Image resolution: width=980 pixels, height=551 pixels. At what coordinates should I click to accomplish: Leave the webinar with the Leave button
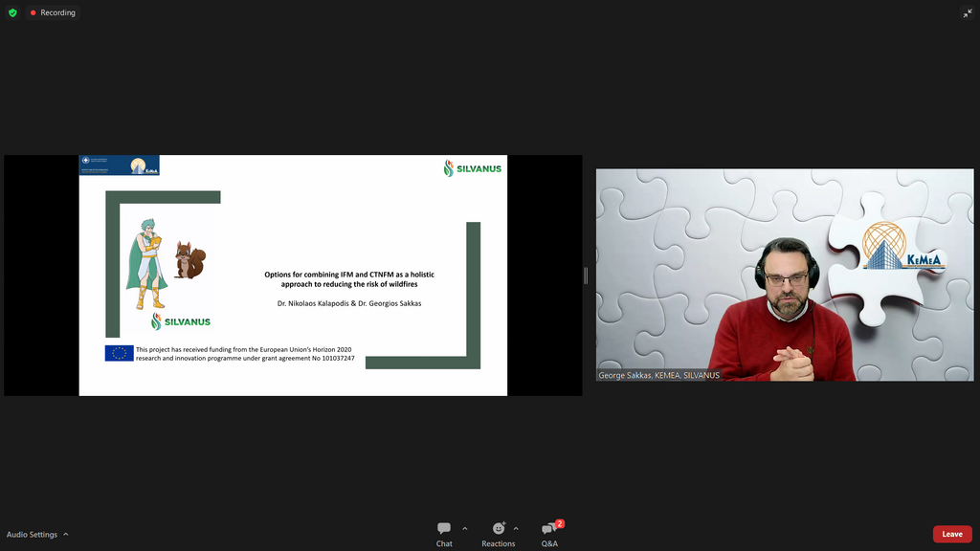pyautogui.click(x=951, y=534)
